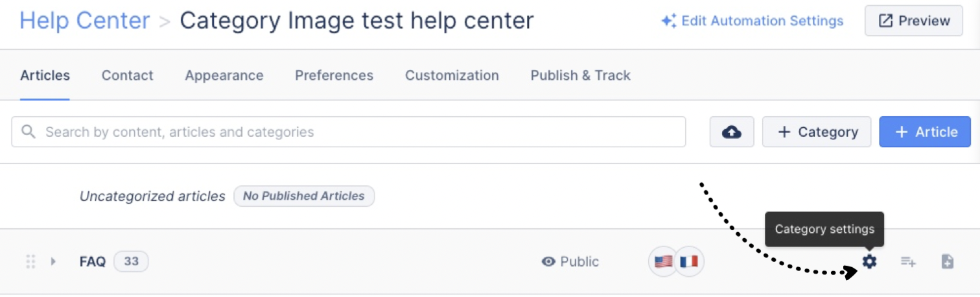The width and height of the screenshot is (980, 297).
Task: Grab the FAQ row drag handle
Action: [30, 261]
